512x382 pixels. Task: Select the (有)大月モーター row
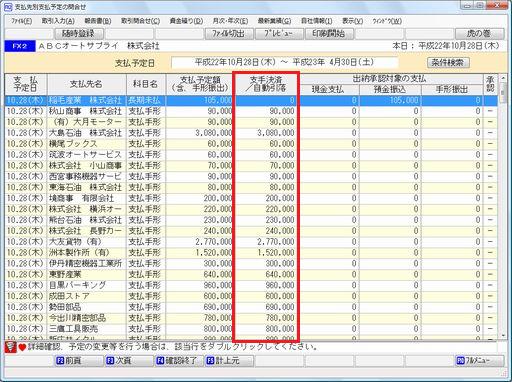[251, 122]
